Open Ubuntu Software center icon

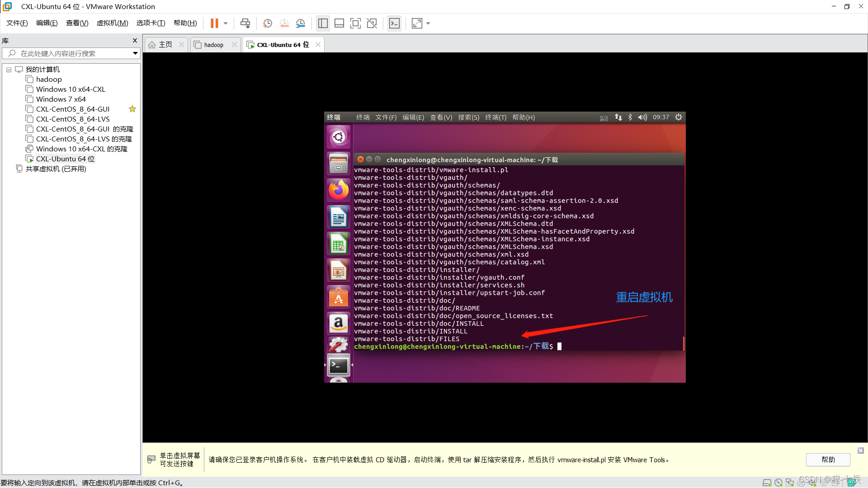(339, 297)
